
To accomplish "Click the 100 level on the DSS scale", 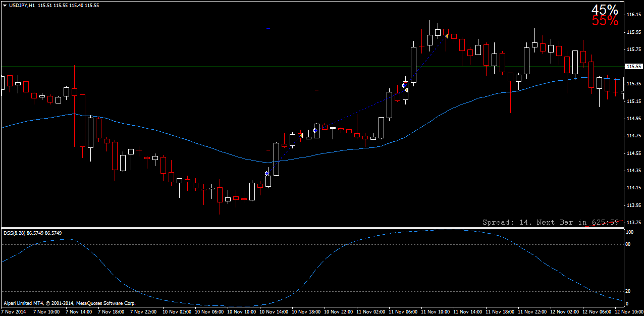I will click(630, 232).
